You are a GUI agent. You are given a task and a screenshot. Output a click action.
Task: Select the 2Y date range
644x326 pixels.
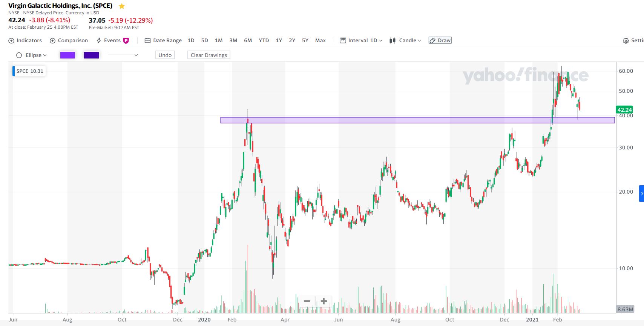coord(292,40)
